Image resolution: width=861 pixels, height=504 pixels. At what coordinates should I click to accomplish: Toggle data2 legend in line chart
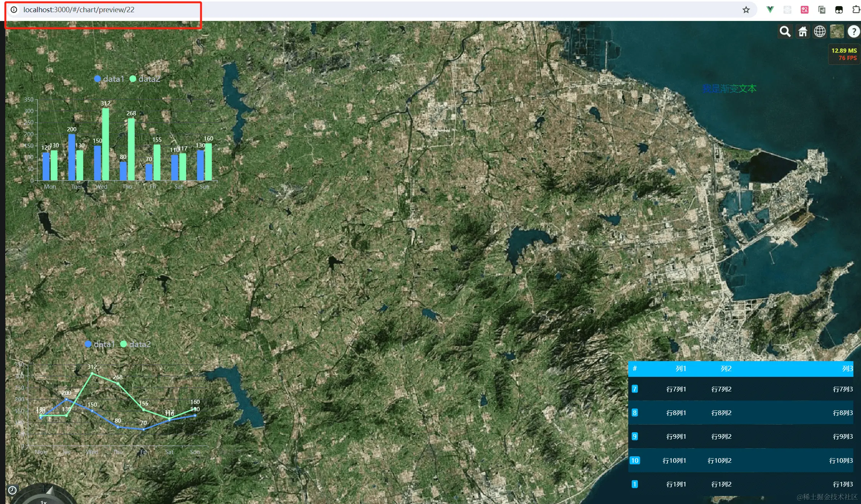tap(135, 344)
